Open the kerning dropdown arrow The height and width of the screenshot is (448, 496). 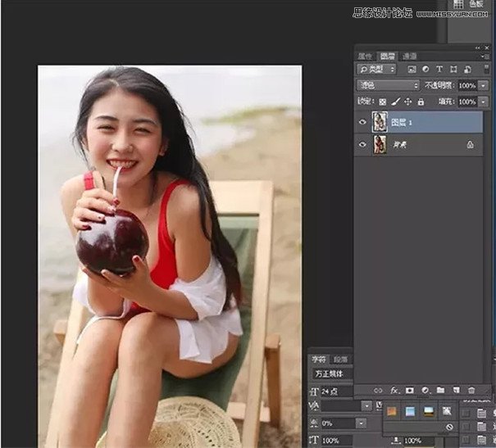pos(366,406)
